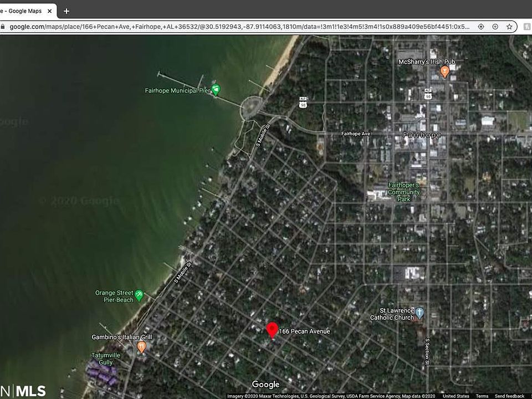Click the McSharry's Irish Pub label text
The width and height of the screenshot is (532, 399).
click(427, 62)
